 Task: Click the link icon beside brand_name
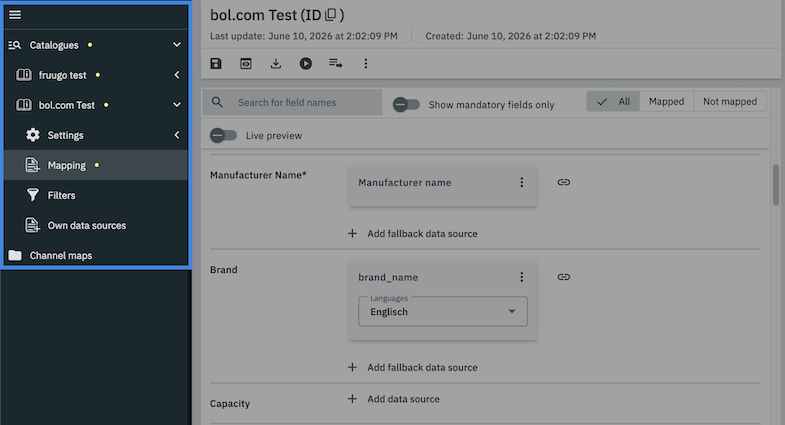coord(564,277)
